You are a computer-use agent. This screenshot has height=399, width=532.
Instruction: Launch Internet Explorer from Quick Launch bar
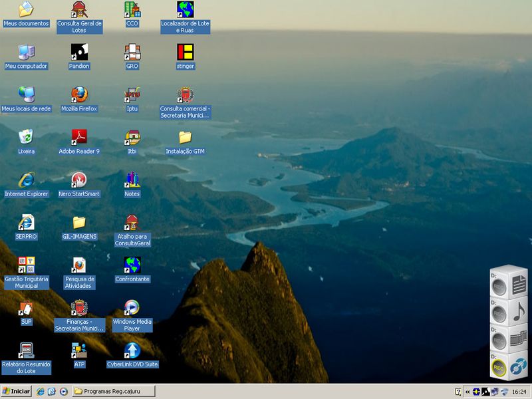tap(41, 391)
